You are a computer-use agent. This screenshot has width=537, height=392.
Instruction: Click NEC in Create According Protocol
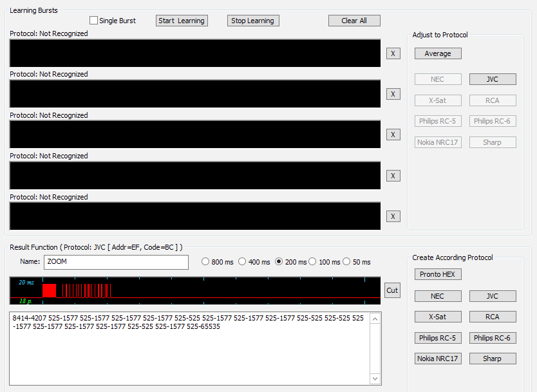(438, 296)
